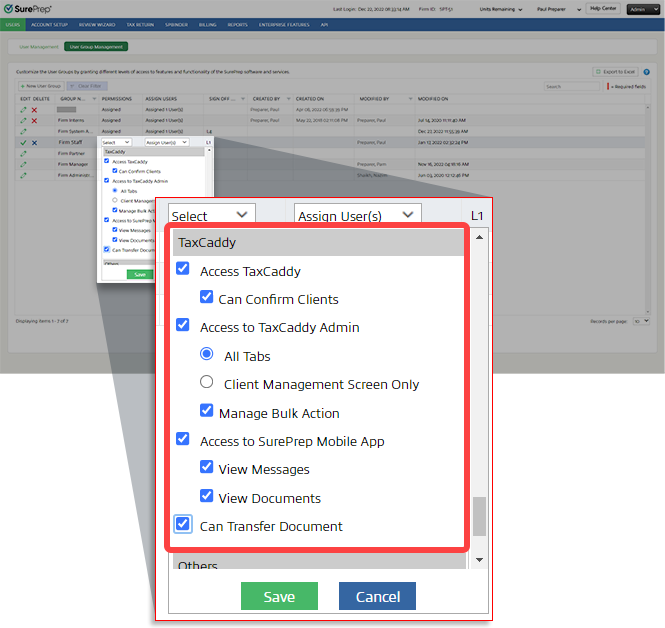Click the Help Center button
Viewport: 665px width, 628px height.
pyautogui.click(x=603, y=8)
